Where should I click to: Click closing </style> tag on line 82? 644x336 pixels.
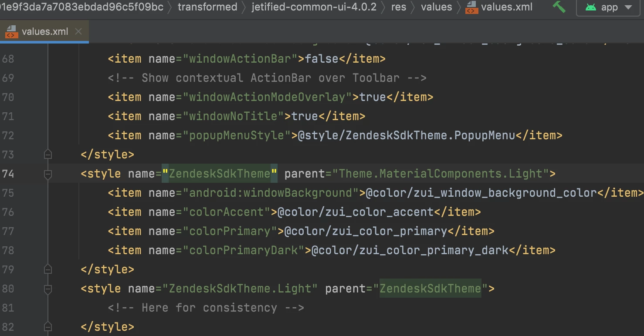point(108,327)
